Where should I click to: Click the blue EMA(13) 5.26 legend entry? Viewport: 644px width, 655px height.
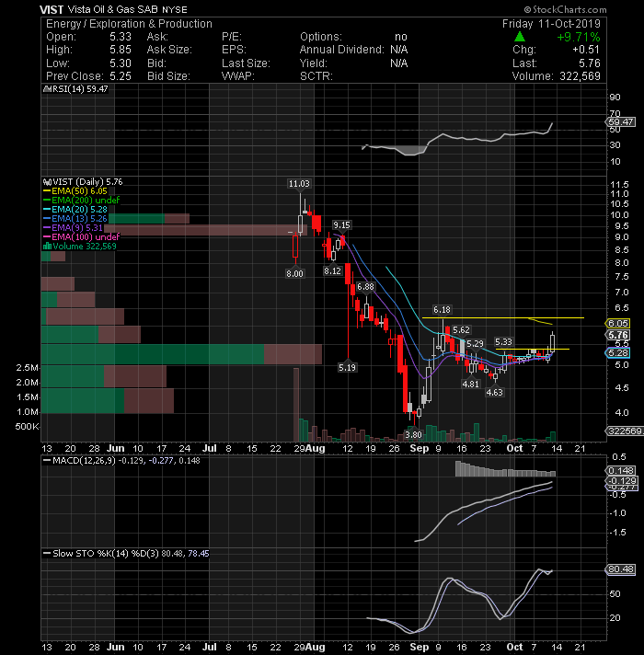tap(75, 218)
